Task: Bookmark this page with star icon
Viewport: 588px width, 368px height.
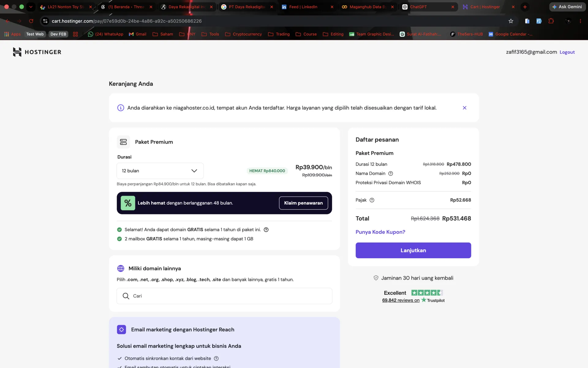Action: [x=511, y=21]
